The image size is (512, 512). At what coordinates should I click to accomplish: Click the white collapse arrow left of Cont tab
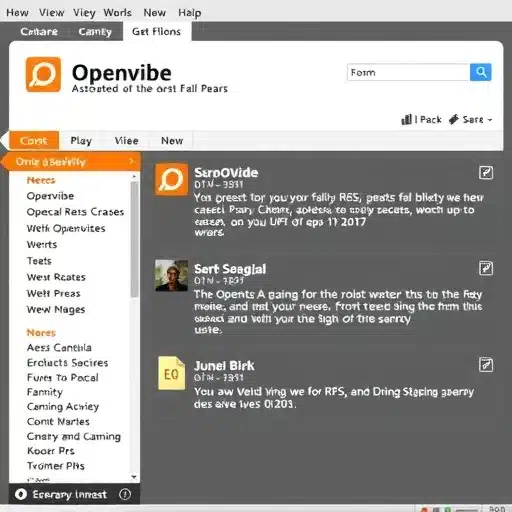(4, 140)
